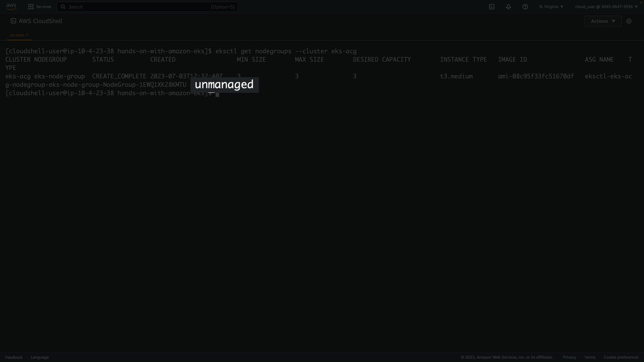The width and height of the screenshot is (644, 362).
Task: Open the notifications bell
Action: (x=508, y=7)
